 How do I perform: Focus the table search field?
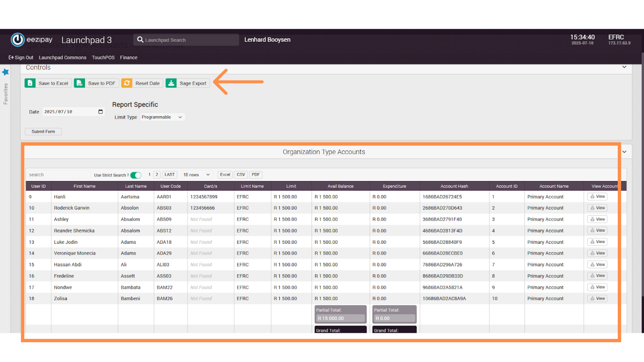(58, 175)
